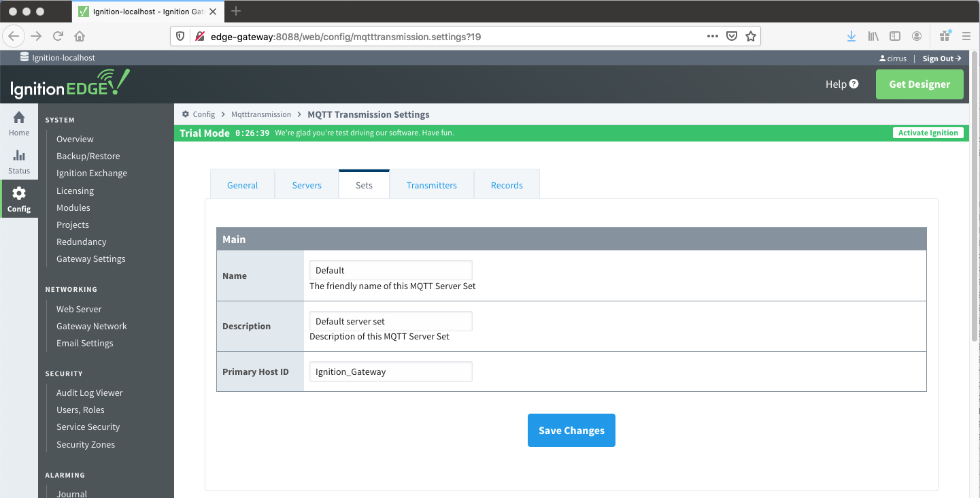Open Projects page

pos(73,225)
